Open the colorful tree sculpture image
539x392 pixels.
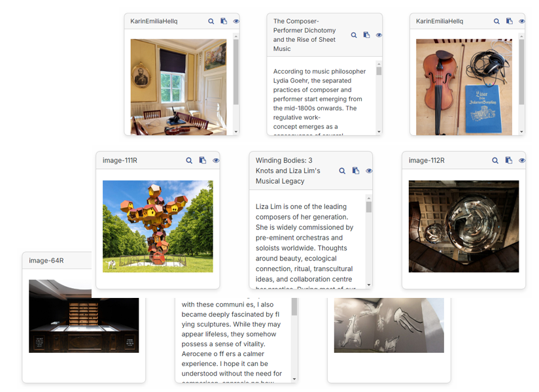158,226
